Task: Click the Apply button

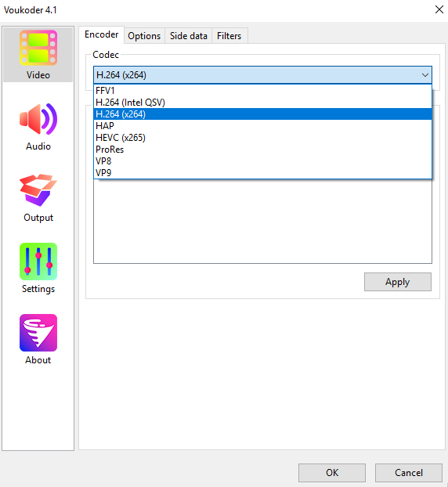Action: tap(398, 282)
